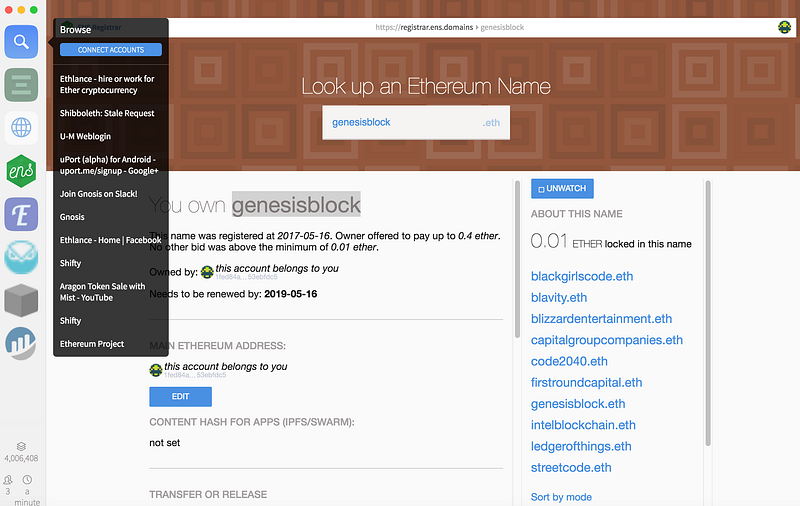Open Ethlance - Home | Facebook entry
800x506 pixels.
[x=111, y=240]
